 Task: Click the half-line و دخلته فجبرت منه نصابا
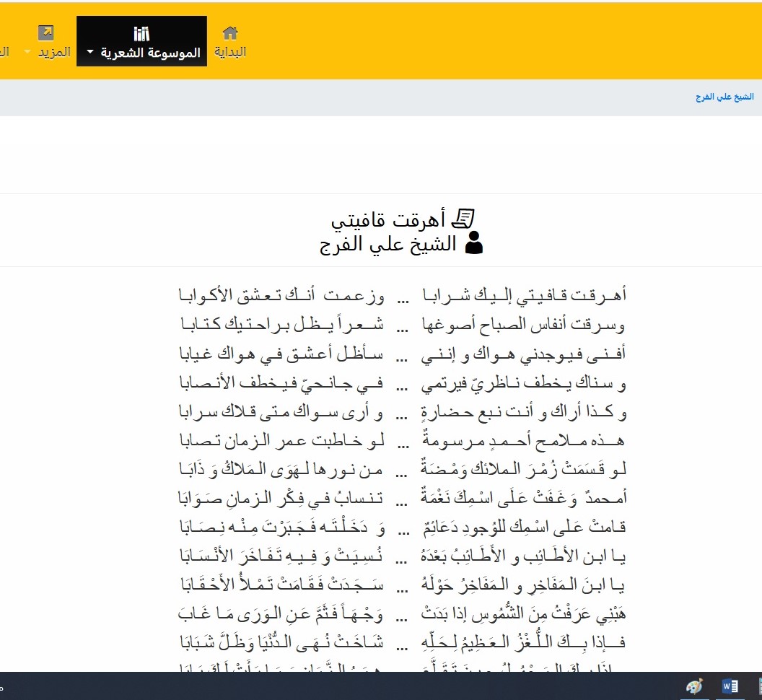click(x=282, y=527)
